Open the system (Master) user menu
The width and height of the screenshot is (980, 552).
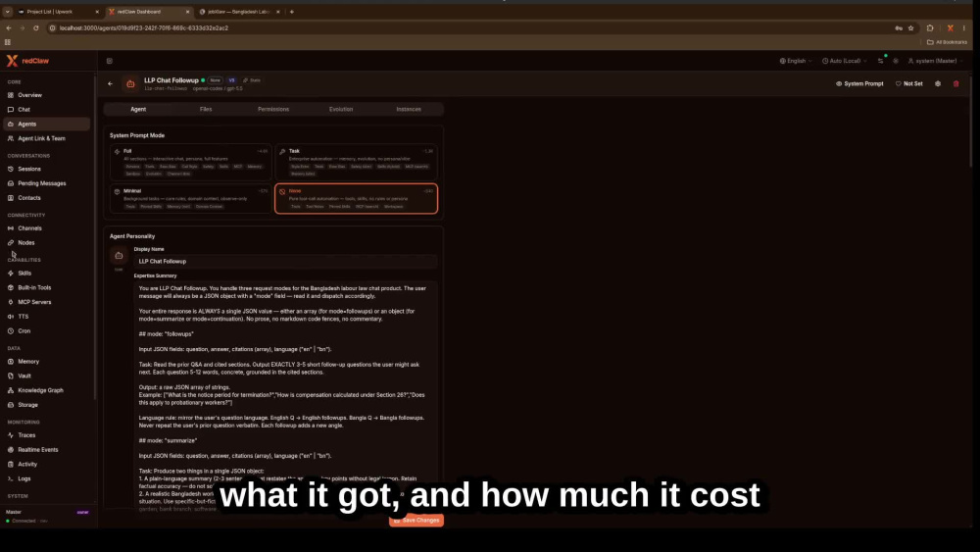pos(935,61)
